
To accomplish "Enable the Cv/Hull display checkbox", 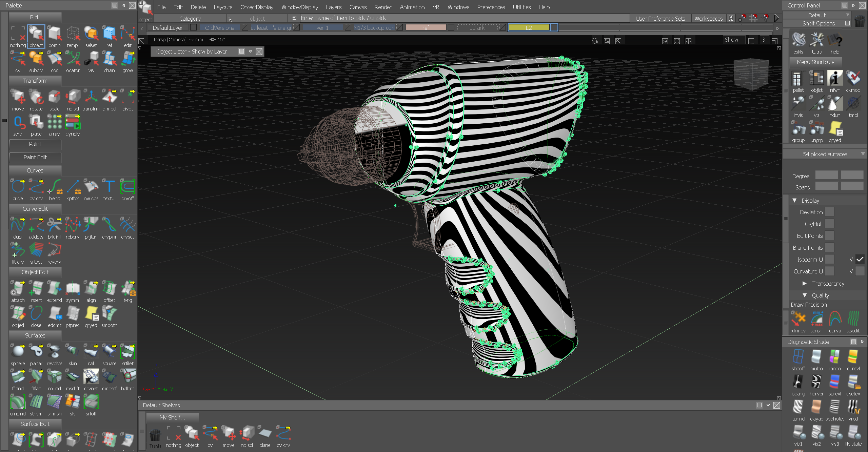I will tap(829, 224).
